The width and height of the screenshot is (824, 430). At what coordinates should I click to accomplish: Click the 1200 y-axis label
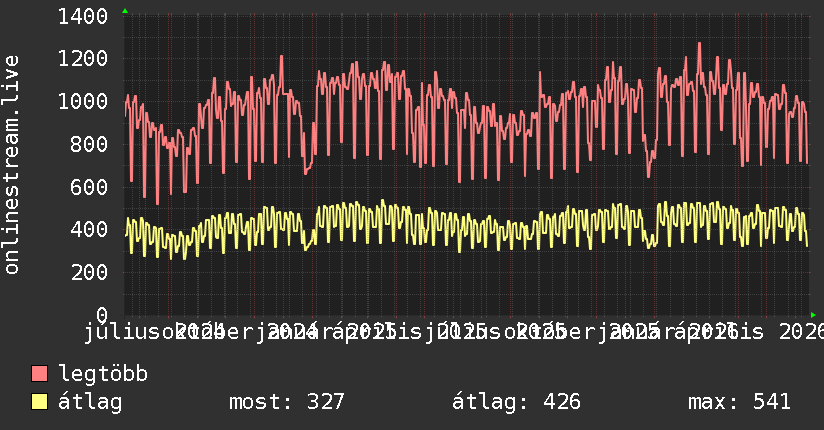click(83, 59)
